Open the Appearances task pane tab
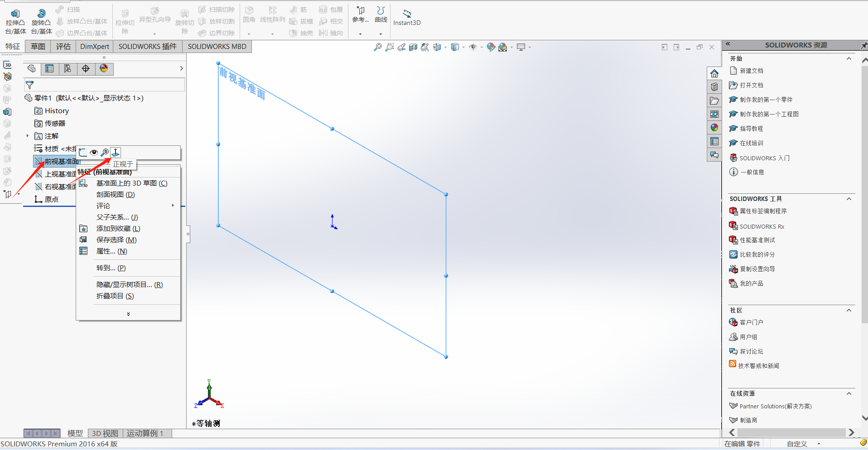Screen dimensions: 868x450 [714, 128]
